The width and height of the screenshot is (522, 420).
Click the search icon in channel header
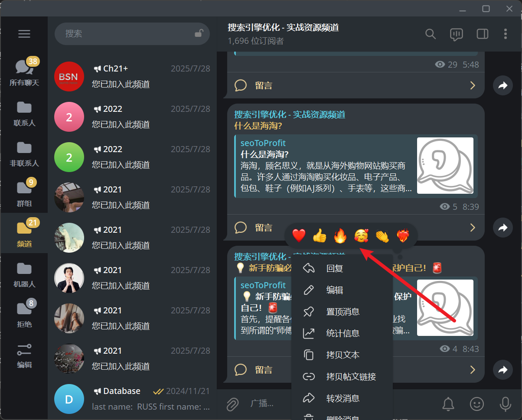430,34
